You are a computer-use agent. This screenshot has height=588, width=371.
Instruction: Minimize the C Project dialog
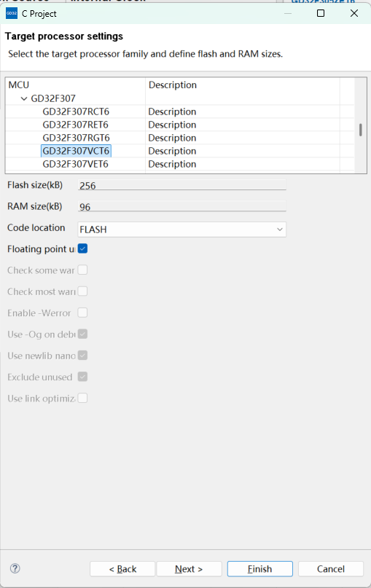[288, 13]
